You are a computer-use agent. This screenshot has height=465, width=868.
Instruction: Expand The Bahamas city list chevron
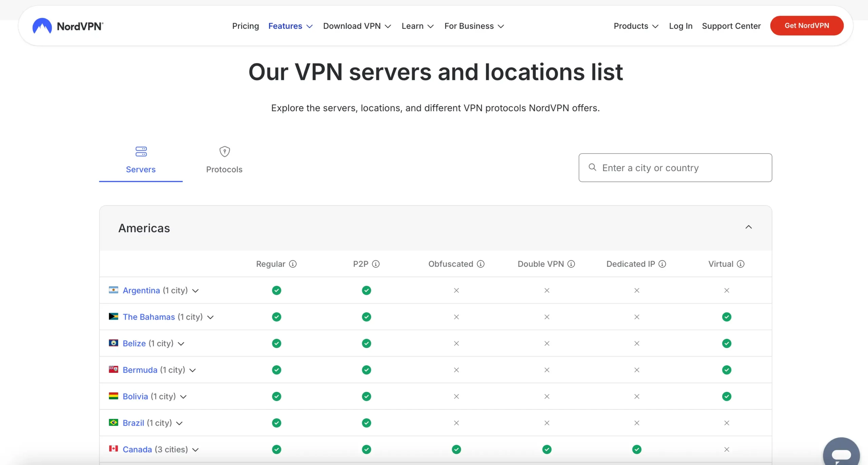click(210, 317)
